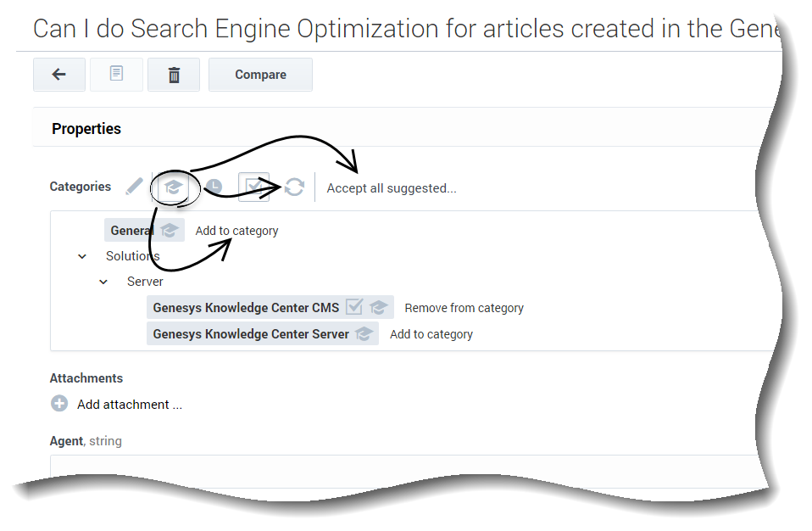Click into the Agent string input field
Screen dimensions: 812x531
407,471
